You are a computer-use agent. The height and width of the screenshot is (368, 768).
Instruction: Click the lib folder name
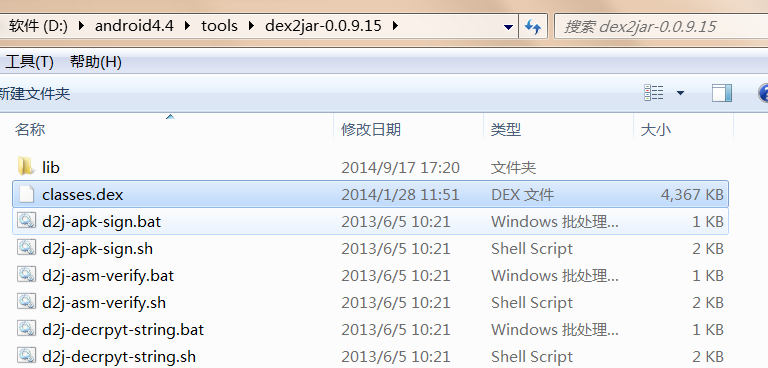click(x=50, y=168)
